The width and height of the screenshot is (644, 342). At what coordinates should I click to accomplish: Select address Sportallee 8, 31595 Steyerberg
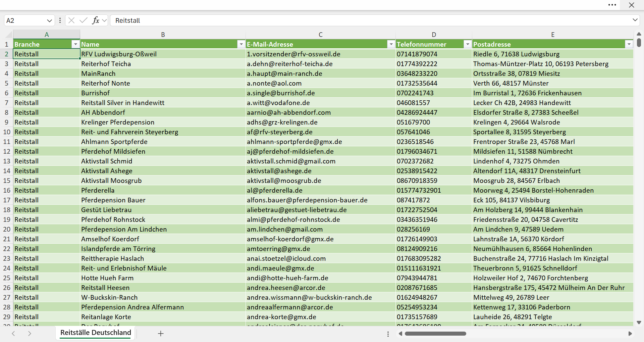click(553, 132)
